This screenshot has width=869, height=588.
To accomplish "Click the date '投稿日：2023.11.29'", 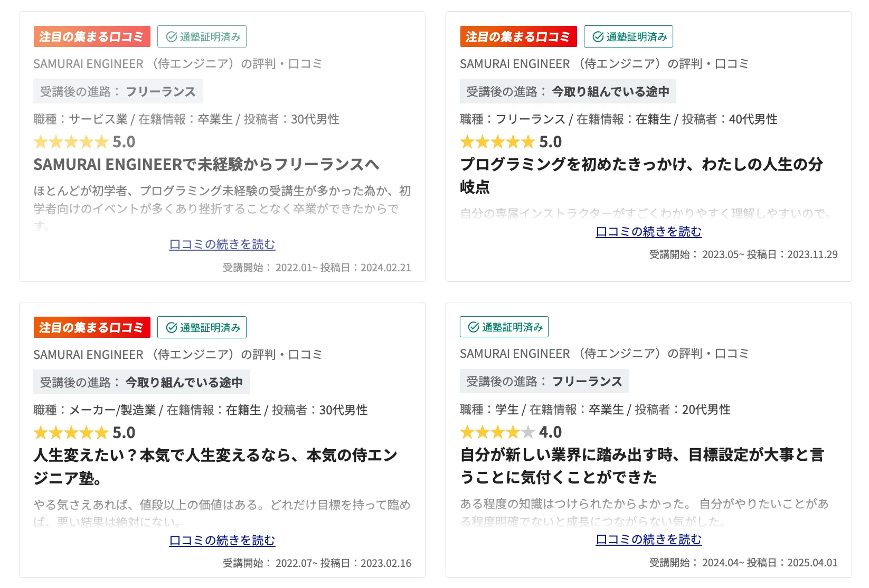I will [792, 254].
